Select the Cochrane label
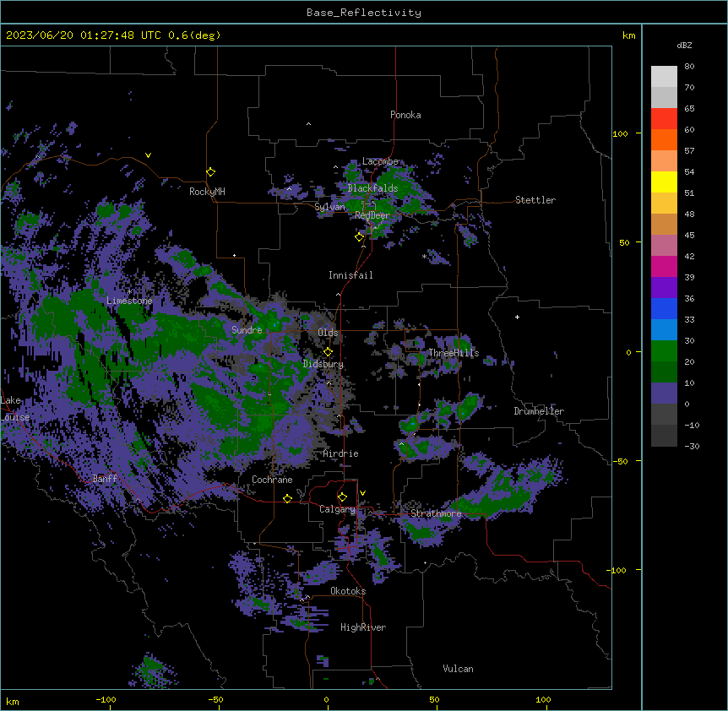 [x=272, y=480]
